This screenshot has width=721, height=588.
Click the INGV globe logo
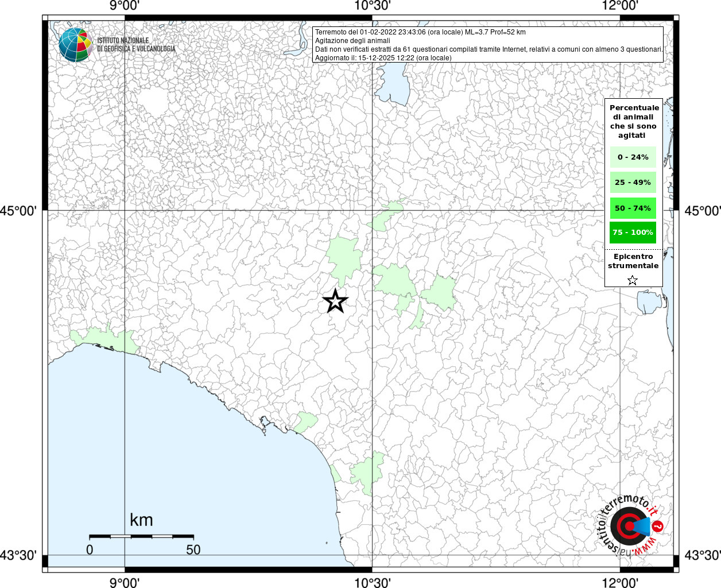pyautogui.click(x=75, y=44)
